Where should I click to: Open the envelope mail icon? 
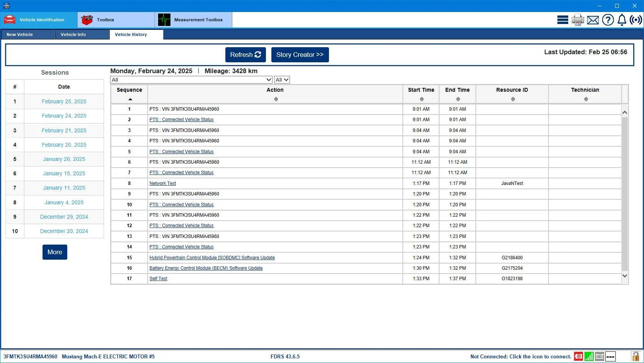point(593,20)
